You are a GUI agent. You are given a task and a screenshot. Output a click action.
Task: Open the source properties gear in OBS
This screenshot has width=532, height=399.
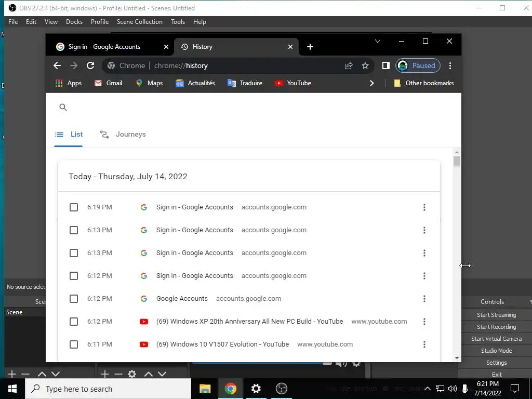pos(132,374)
